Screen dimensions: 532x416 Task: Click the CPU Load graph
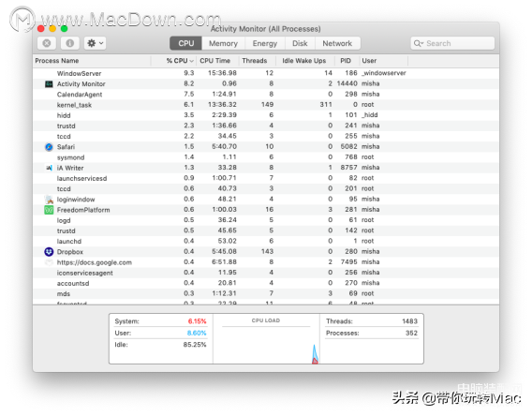(266, 339)
